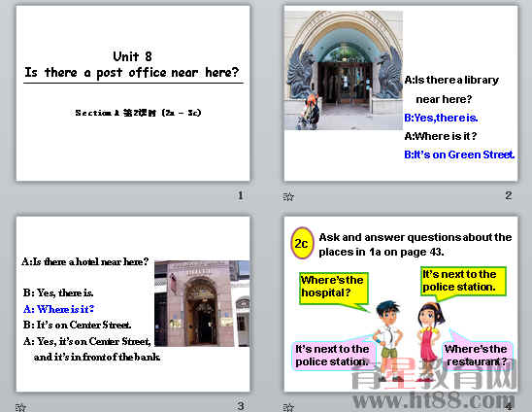Select slide 4 with 2c activity
The height and width of the screenshot is (412, 532).
click(401, 304)
